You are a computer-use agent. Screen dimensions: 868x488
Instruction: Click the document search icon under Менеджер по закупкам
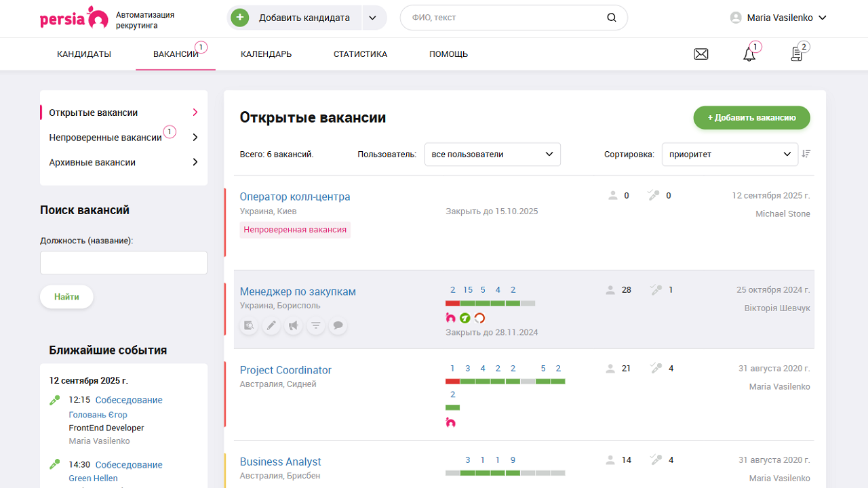(x=249, y=326)
